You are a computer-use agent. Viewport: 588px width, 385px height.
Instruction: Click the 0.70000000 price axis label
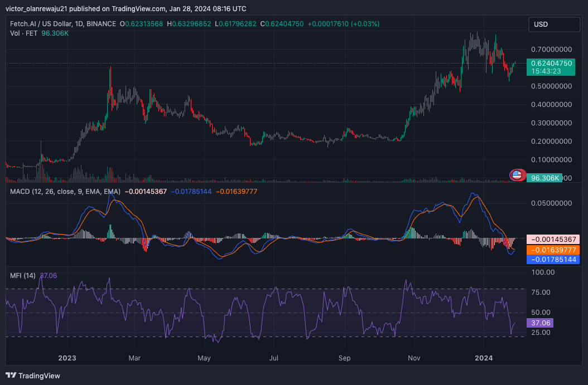[551, 50]
